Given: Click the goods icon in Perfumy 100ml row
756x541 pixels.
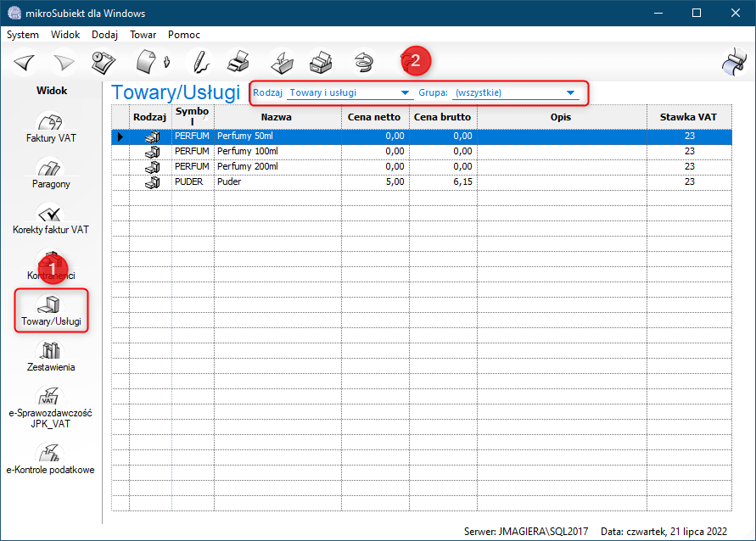Looking at the screenshot, I should pos(153,152).
